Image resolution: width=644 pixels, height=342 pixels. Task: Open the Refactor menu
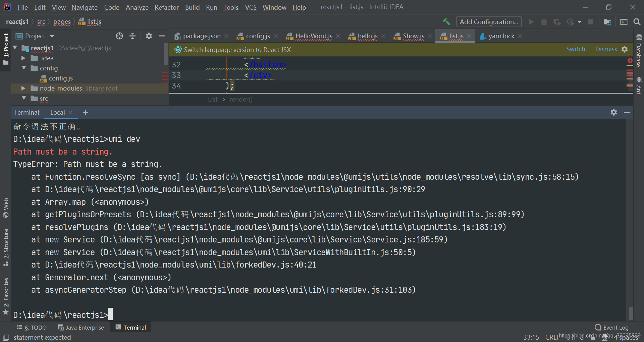(x=166, y=7)
